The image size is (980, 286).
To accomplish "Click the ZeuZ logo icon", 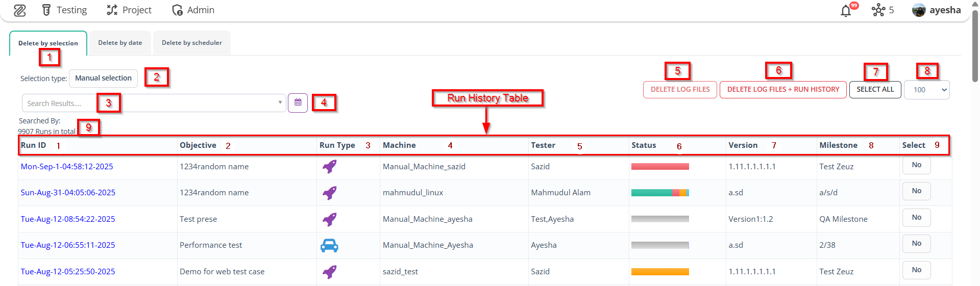I will click(x=20, y=10).
